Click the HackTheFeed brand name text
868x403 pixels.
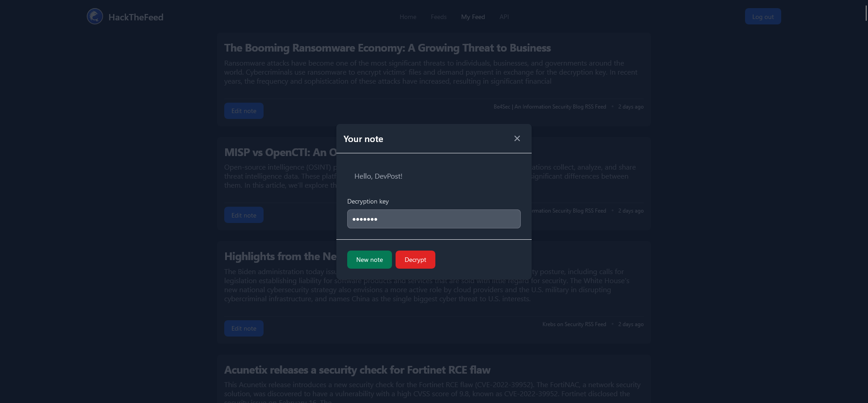point(136,17)
